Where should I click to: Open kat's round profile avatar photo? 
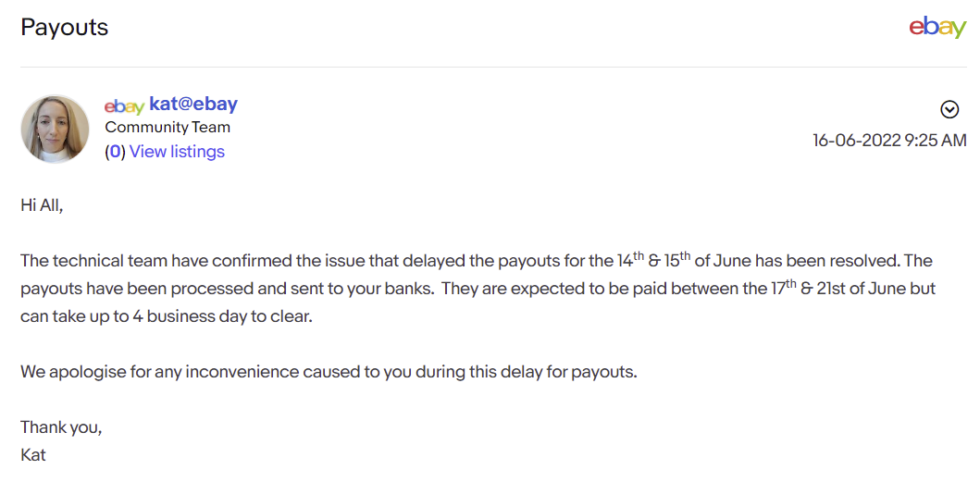tap(55, 129)
